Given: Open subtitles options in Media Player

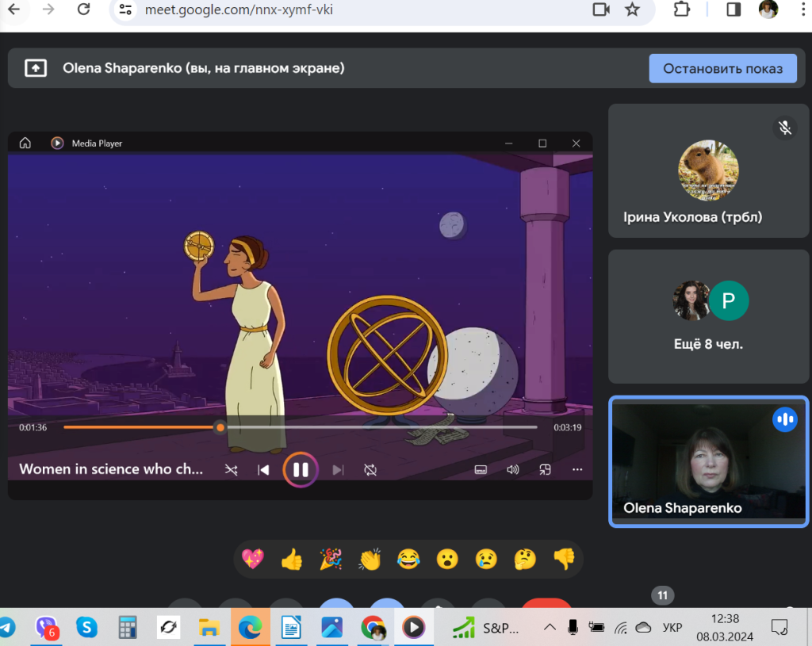Looking at the screenshot, I should tap(481, 469).
